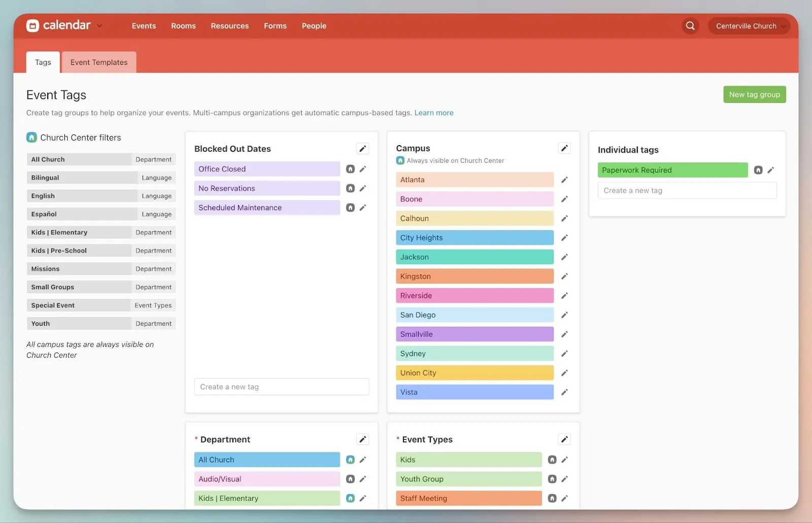Viewport: 812px width, 523px height.
Task: Follow the Learn more link
Action: [x=433, y=113]
